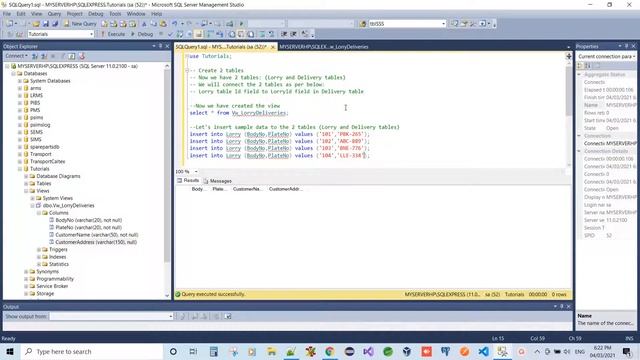Click the Comment out selected lines icon
The height and width of the screenshot is (360, 640).
(262, 34)
